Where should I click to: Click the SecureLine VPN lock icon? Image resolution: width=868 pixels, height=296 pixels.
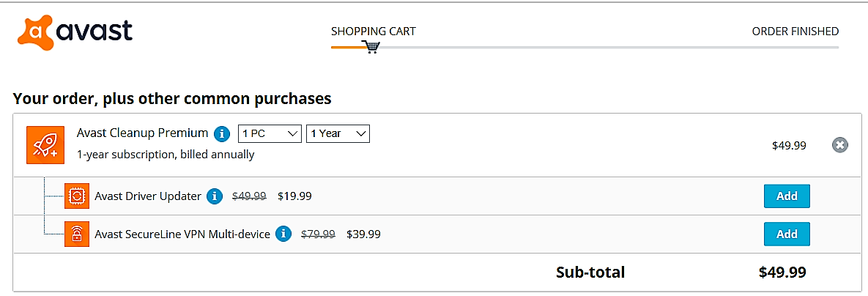click(x=77, y=234)
